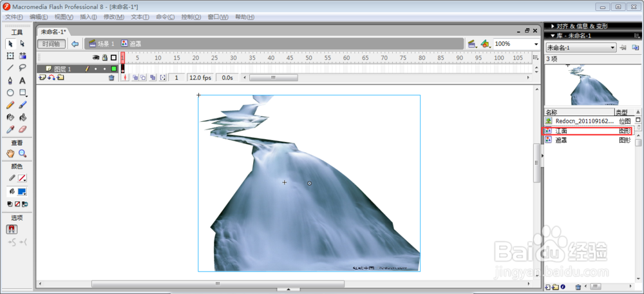Click the black and white colors button

click(10, 204)
